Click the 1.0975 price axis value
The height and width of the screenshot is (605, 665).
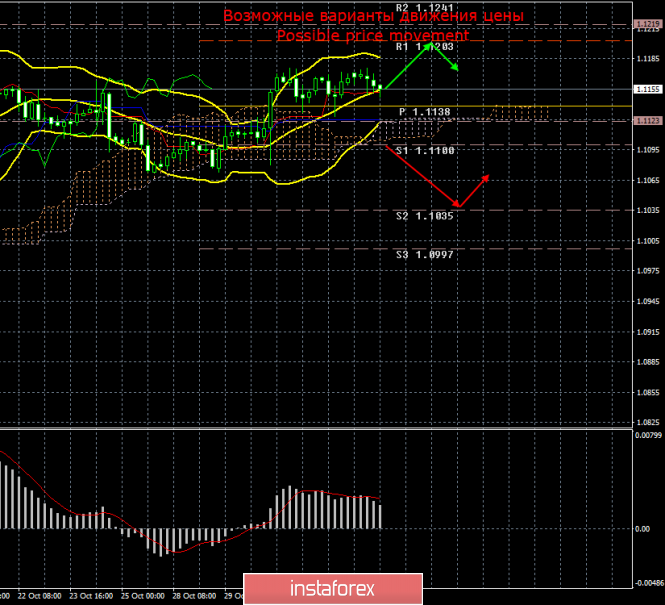coord(648,271)
